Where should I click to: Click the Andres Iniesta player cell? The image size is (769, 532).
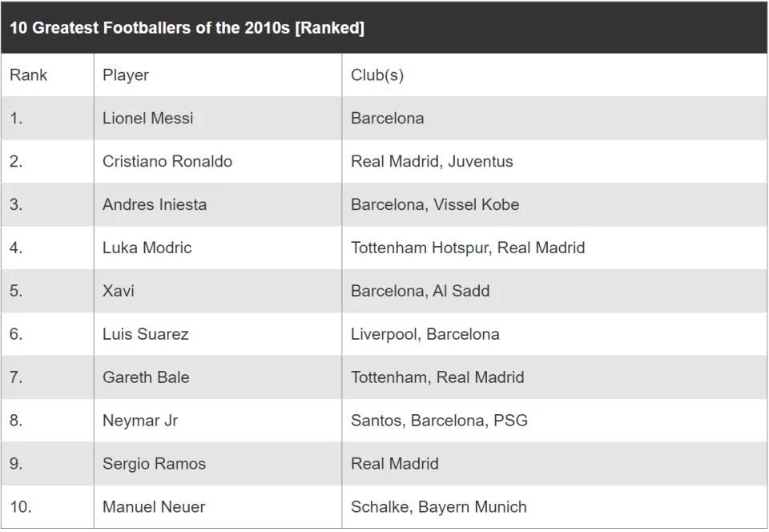218,204
